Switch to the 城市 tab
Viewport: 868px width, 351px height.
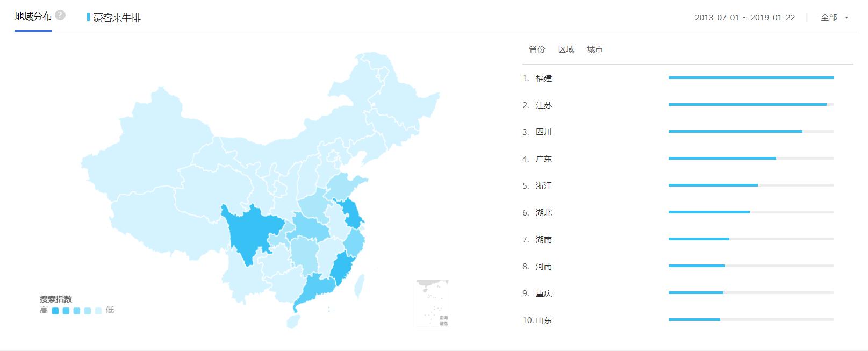[x=596, y=49]
